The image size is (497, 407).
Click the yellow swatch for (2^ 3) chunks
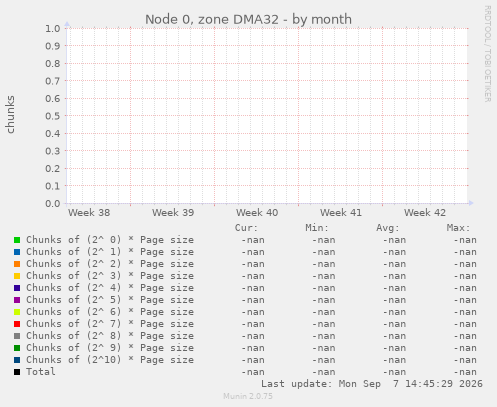(x=17, y=276)
